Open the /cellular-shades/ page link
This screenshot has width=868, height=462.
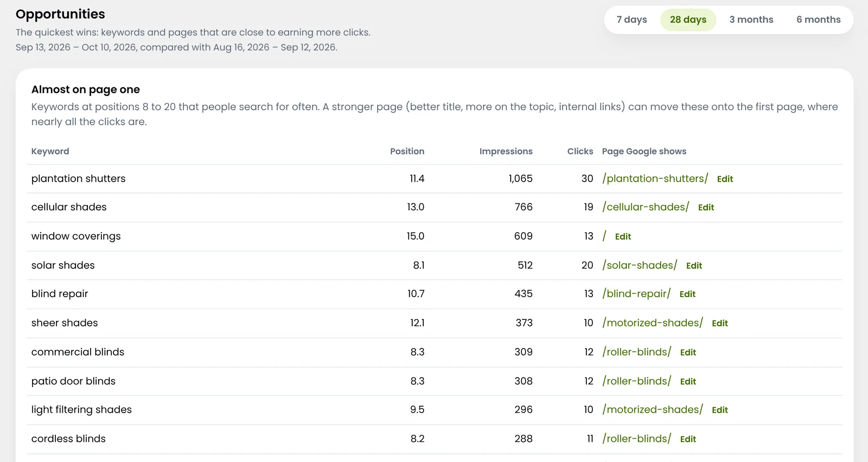pyautogui.click(x=646, y=207)
